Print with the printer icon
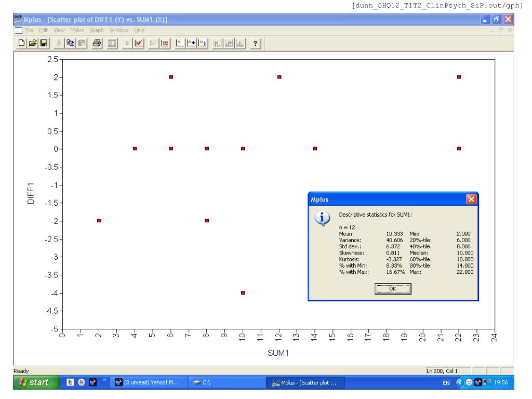The image size is (532, 399). click(97, 43)
